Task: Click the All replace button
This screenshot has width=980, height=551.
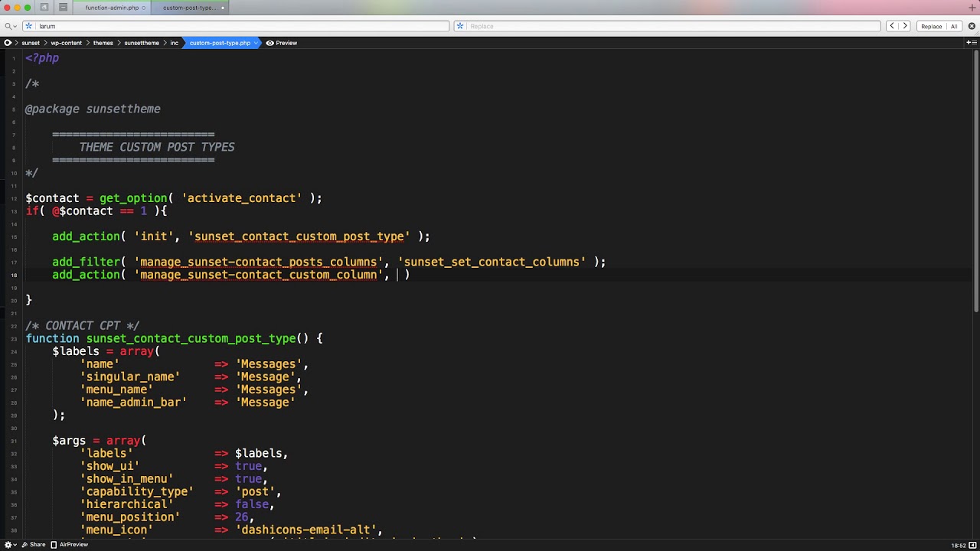Action: [x=954, y=26]
